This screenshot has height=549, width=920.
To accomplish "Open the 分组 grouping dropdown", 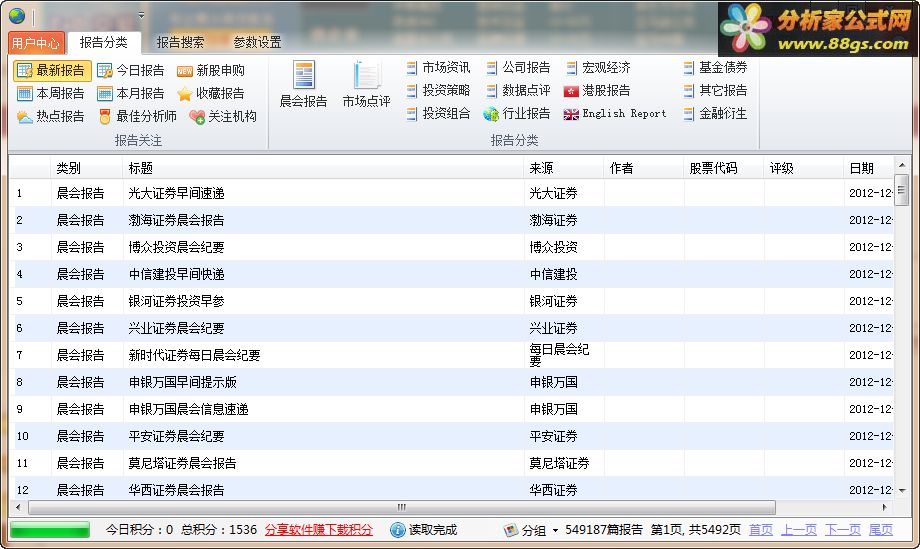I will tap(531, 530).
